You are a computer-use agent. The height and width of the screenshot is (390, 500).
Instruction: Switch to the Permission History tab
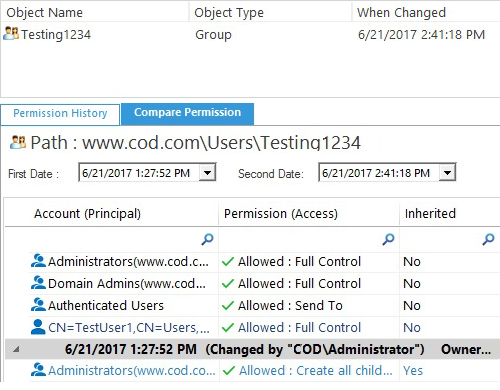tap(60, 114)
